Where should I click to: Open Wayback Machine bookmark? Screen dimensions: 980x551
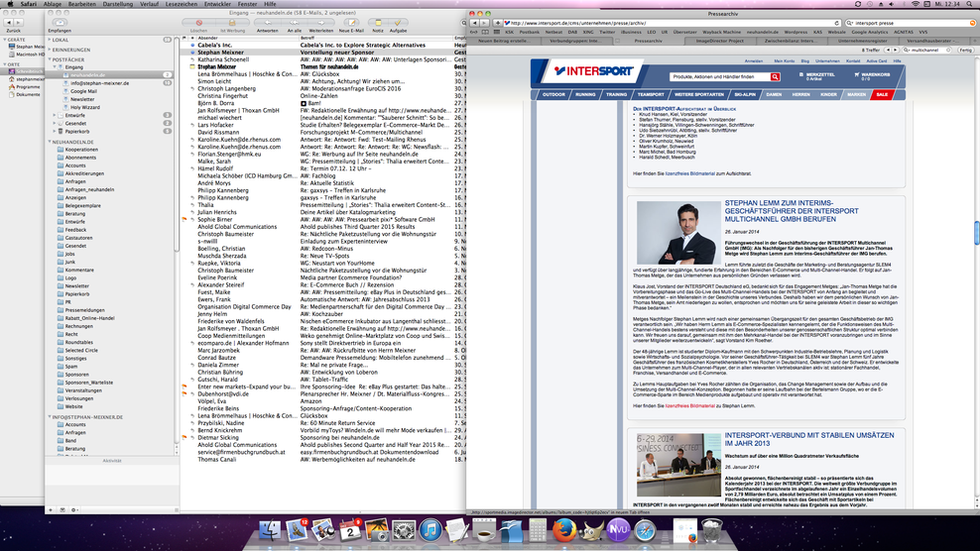[721, 32]
